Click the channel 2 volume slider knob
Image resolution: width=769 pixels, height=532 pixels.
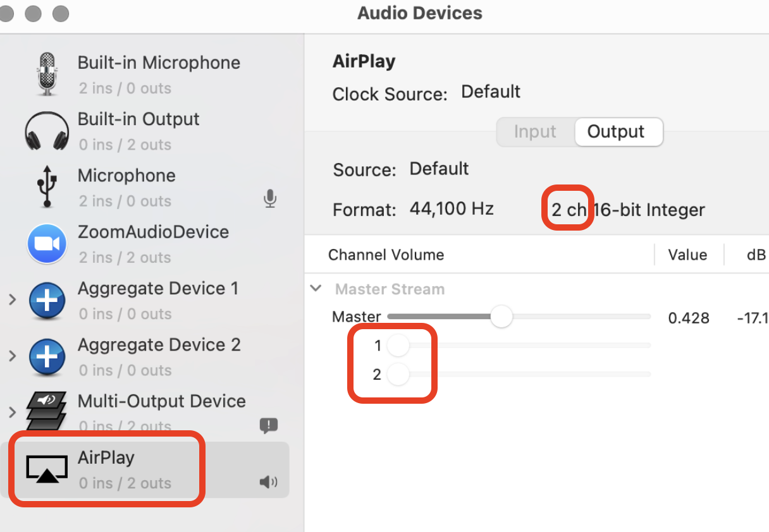pos(398,375)
